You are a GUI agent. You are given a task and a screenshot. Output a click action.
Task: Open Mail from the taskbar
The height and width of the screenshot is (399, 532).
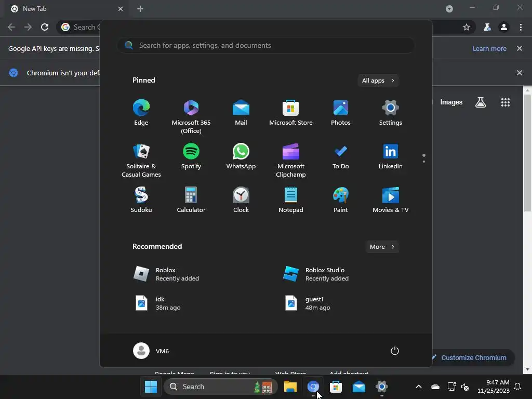click(359, 387)
